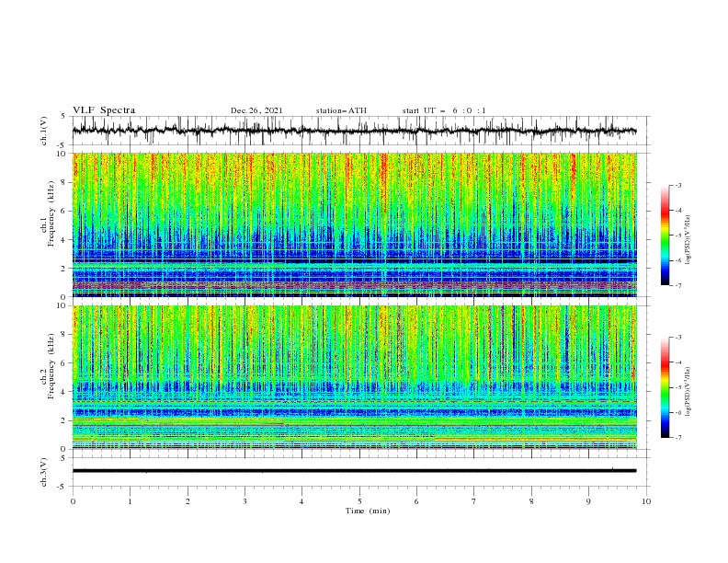The image size is (728, 563).
Task: Click the time axis tick label "7"
Action: tap(474, 501)
